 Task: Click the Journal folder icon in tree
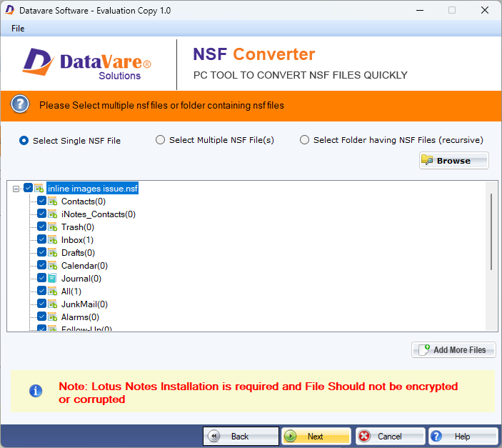(53, 279)
